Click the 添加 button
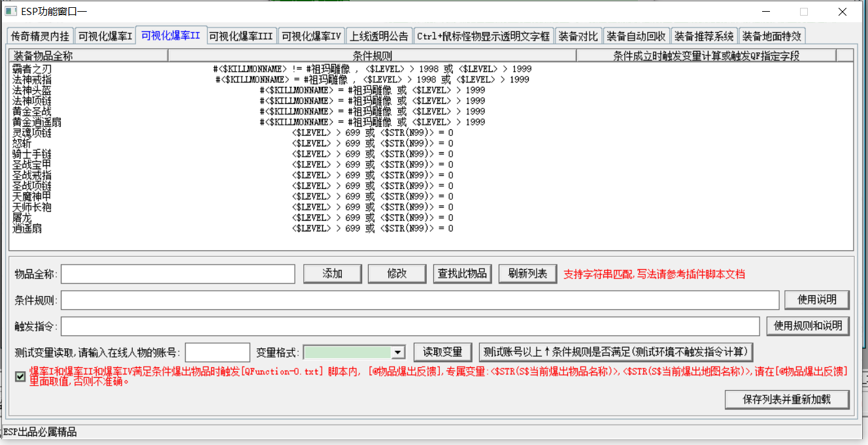 (332, 274)
